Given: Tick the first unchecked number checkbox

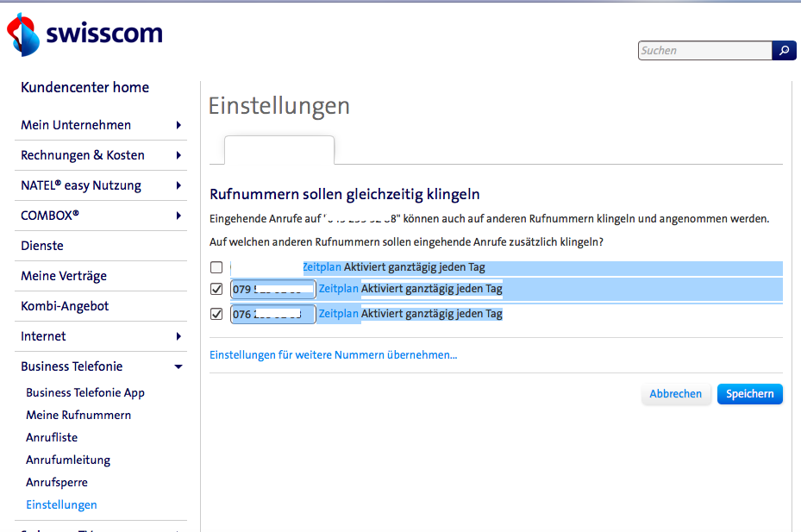Looking at the screenshot, I should point(216,267).
